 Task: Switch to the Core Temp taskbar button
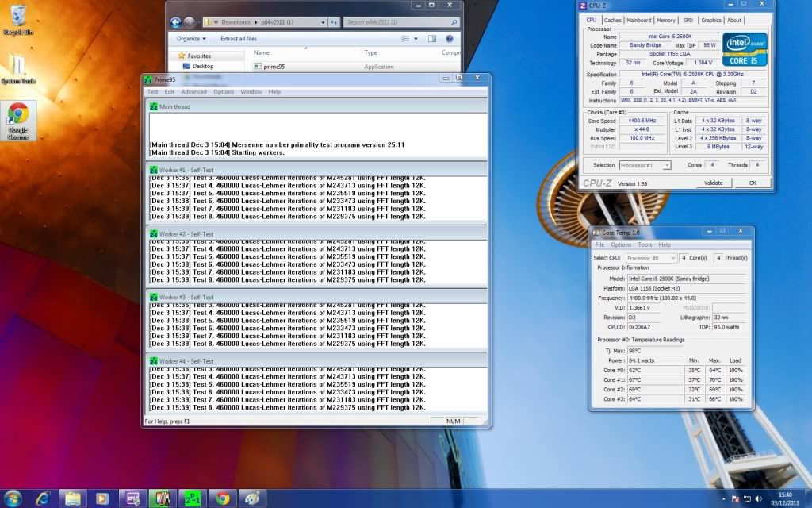point(163,498)
